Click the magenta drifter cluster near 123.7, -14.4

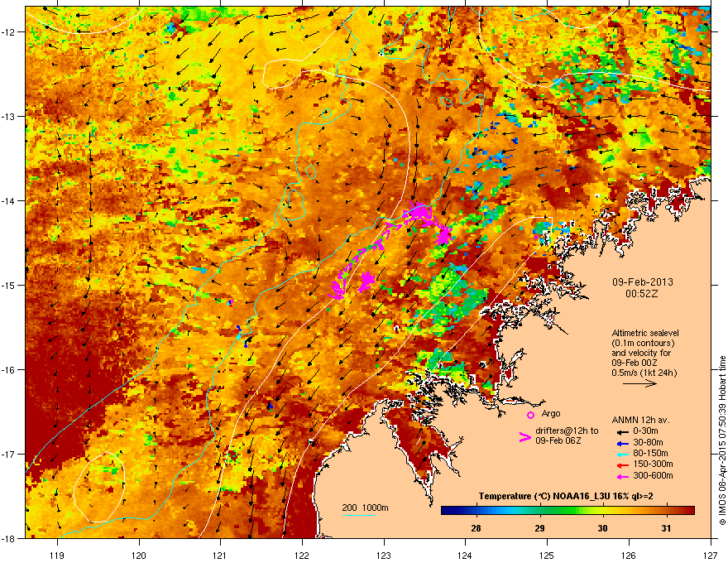(x=443, y=236)
